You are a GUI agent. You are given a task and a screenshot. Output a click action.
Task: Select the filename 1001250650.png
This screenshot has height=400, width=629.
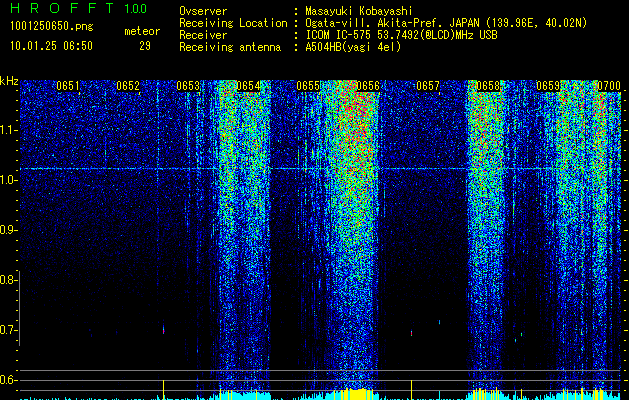(x=52, y=26)
